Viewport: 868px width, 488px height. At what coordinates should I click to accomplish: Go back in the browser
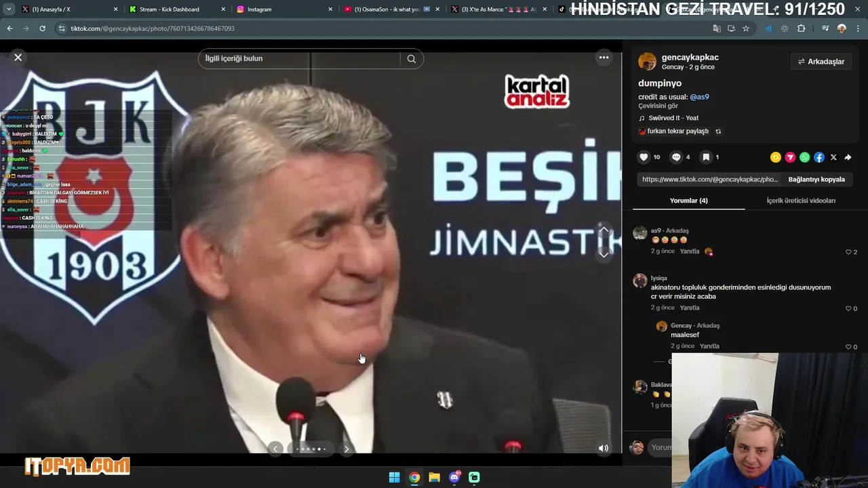(x=9, y=28)
